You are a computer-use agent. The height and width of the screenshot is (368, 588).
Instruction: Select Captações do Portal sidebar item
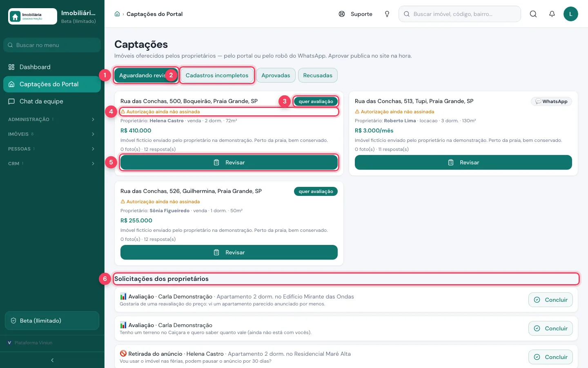click(x=52, y=84)
